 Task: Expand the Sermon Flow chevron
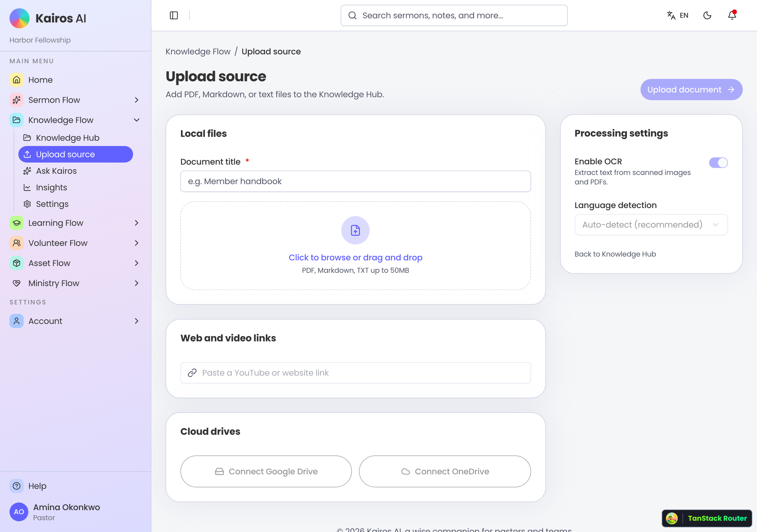coord(137,100)
